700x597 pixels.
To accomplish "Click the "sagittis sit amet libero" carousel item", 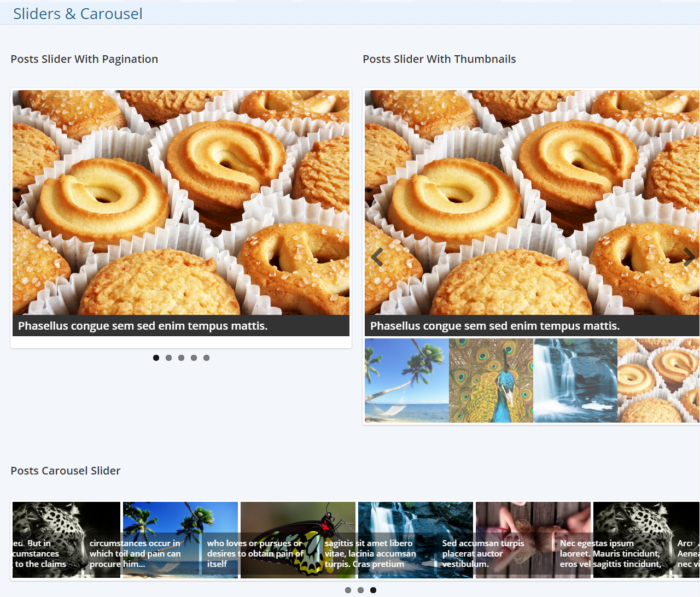I will pyautogui.click(x=415, y=540).
